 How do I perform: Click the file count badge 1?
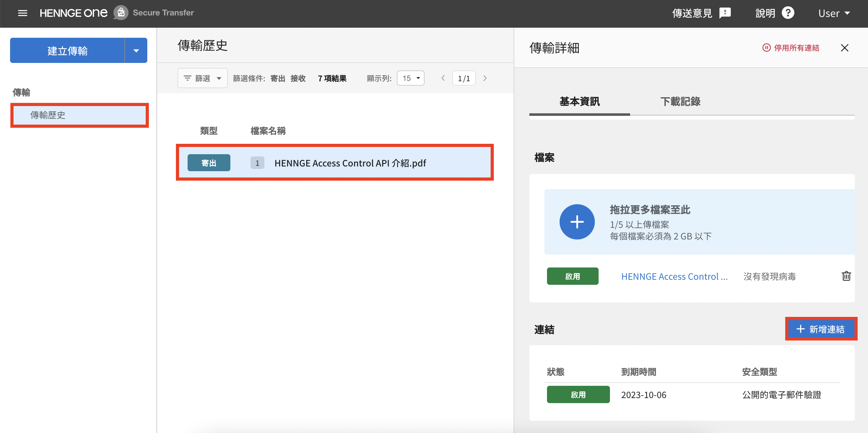257,163
